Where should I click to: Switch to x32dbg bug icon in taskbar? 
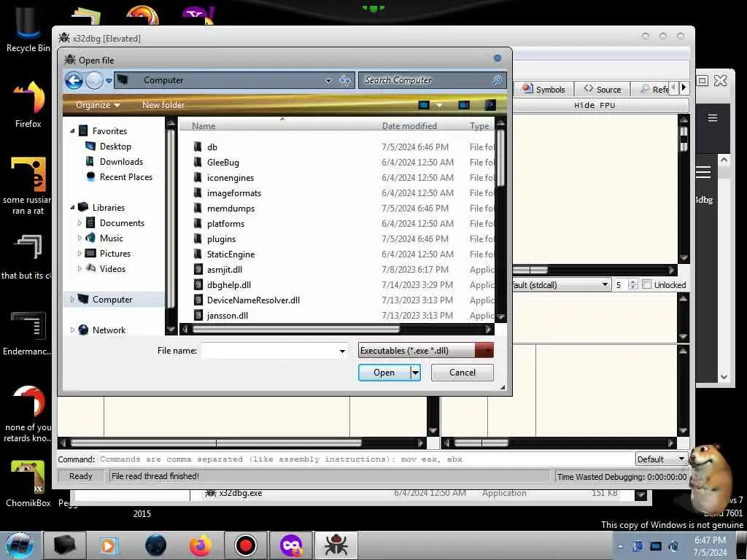[336, 545]
